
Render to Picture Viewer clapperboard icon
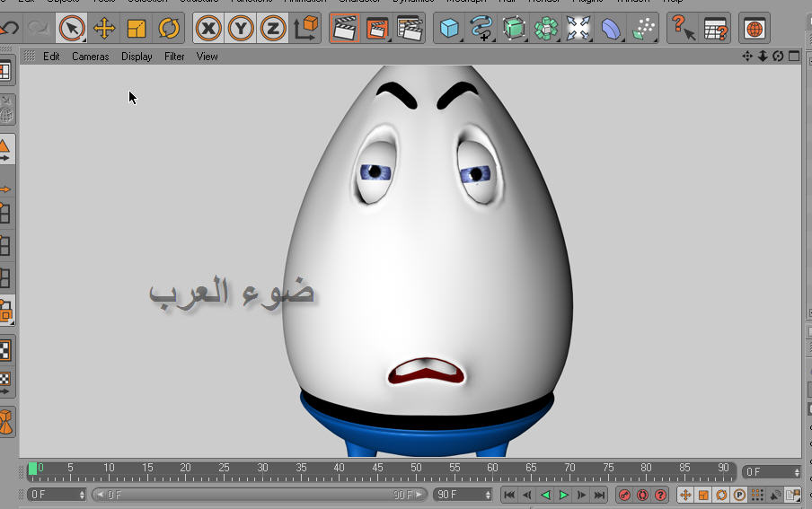(377, 28)
